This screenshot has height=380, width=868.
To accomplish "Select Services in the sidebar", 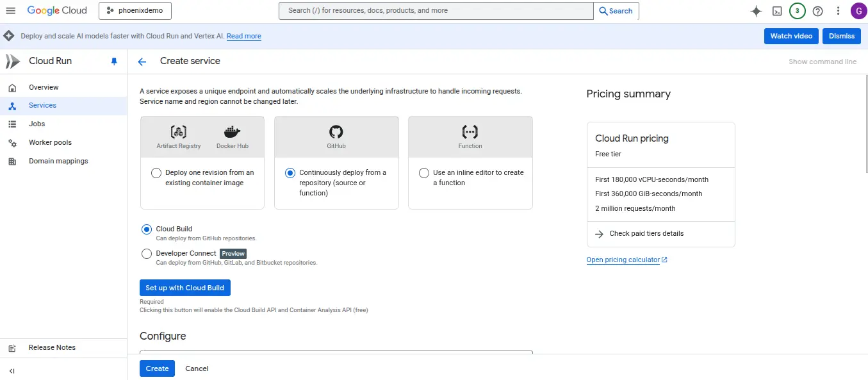I will [x=63, y=106].
